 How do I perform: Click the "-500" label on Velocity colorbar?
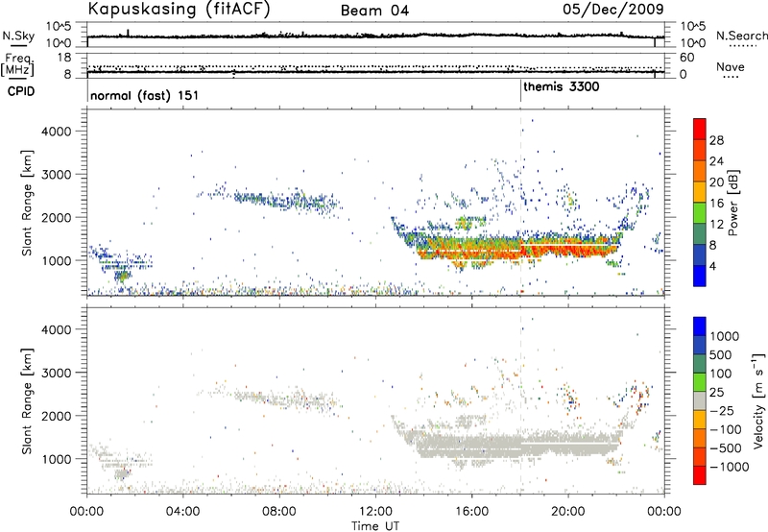(726, 448)
